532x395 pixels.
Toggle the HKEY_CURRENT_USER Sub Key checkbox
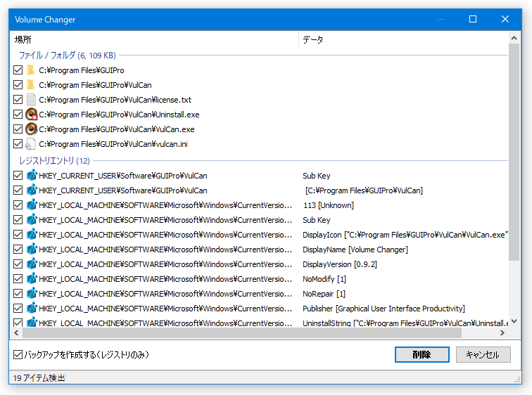[18, 176]
